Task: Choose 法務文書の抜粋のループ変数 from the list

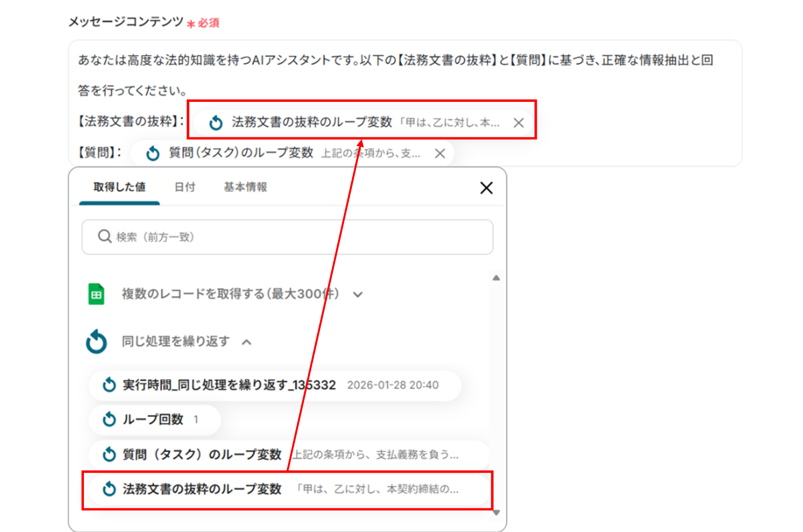Action: [289, 489]
